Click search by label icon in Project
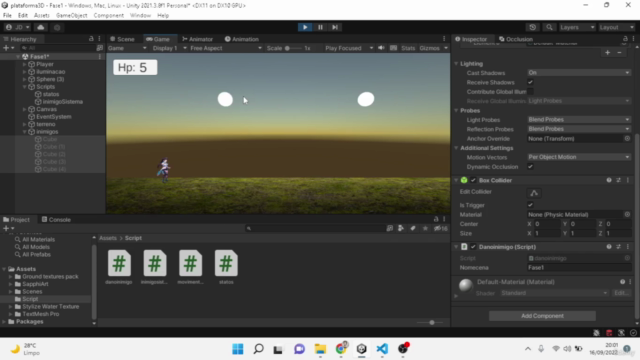 413,228
